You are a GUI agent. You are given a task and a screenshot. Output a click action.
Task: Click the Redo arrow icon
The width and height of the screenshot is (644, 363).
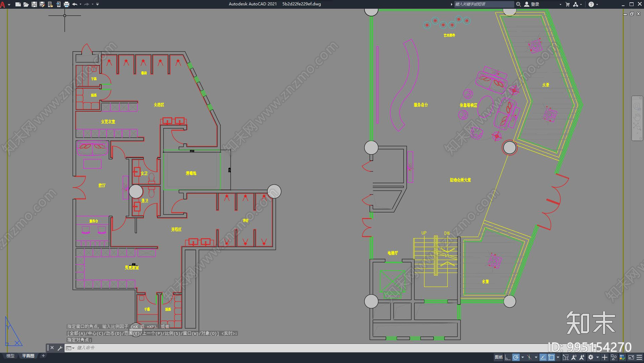(87, 4)
